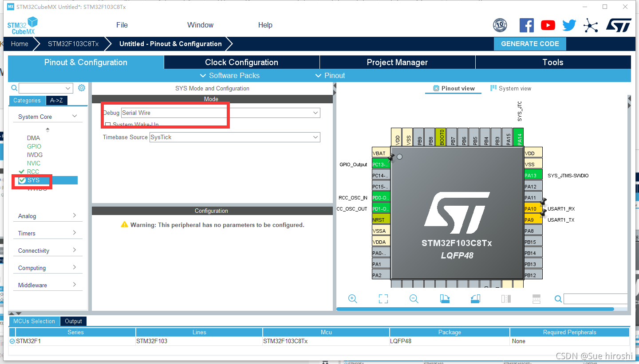
Task: Select the BOOT0 pin on the chip
Action: 441,137
